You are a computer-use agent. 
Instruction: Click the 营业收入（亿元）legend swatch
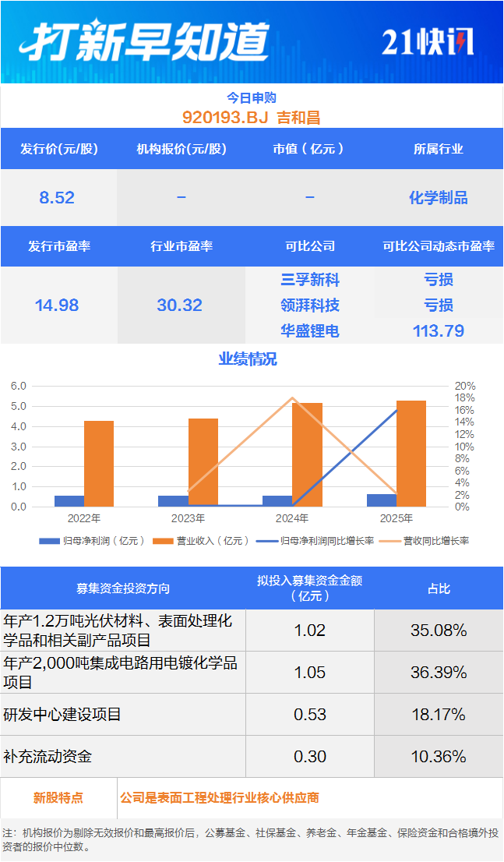pyautogui.click(x=164, y=541)
